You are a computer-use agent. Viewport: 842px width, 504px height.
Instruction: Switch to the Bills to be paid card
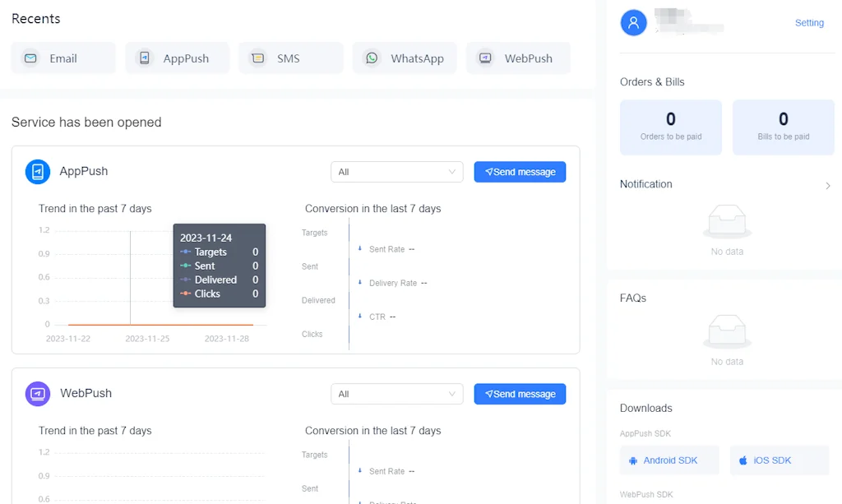pos(783,127)
